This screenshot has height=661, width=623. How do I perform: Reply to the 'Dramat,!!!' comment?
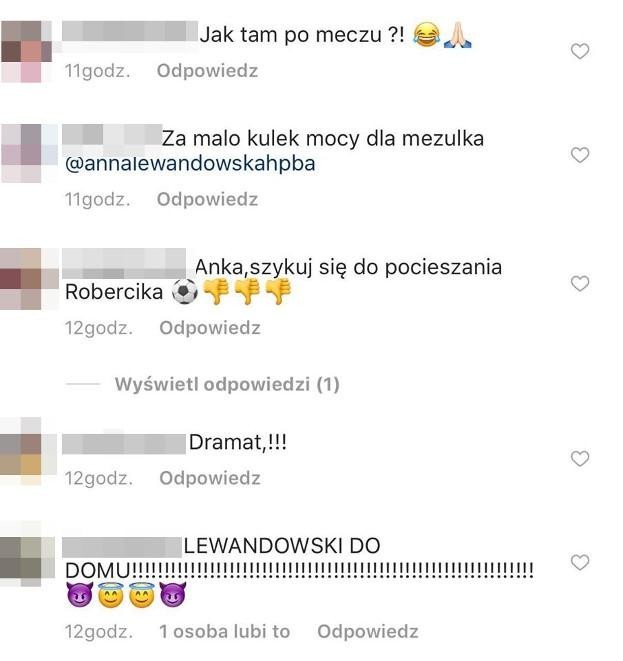coord(210,478)
